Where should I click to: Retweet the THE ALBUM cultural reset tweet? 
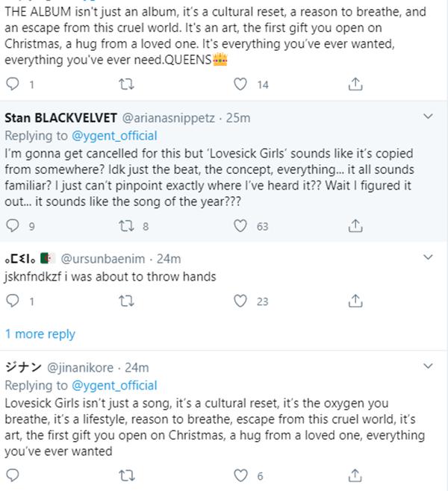click(127, 84)
